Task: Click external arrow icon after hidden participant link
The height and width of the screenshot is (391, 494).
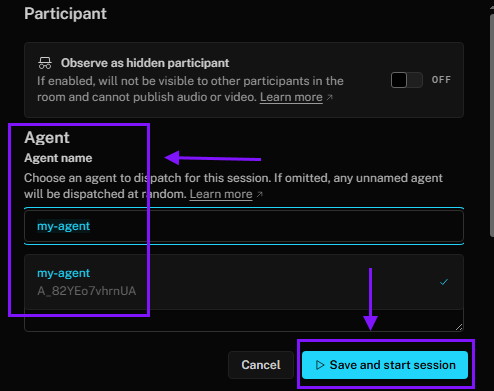Action: click(329, 97)
